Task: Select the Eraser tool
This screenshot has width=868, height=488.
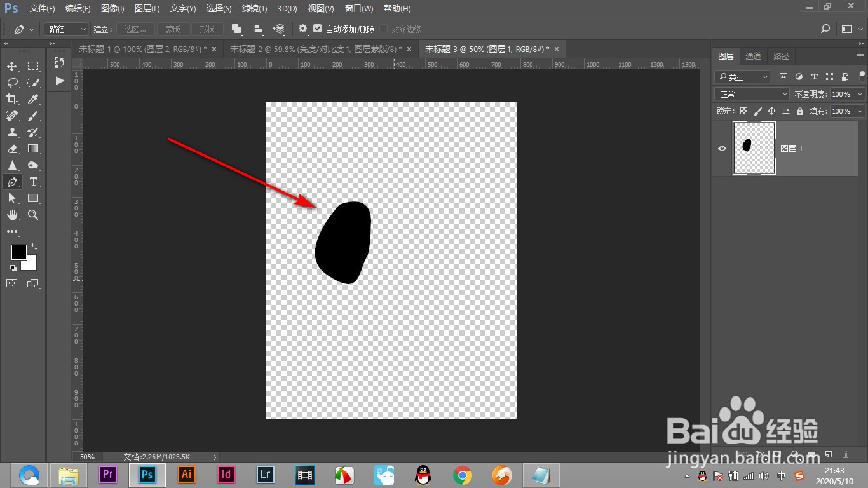Action: (11, 149)
